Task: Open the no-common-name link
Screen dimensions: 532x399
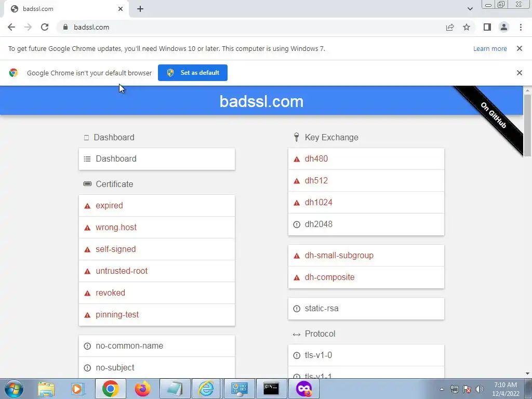Action: click(x=157, y=345)
